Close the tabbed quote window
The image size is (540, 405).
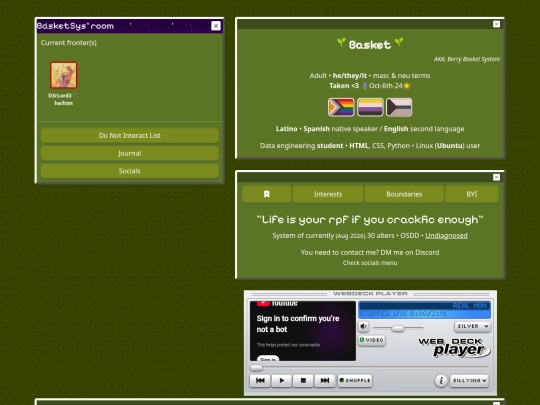click(496, 177)
